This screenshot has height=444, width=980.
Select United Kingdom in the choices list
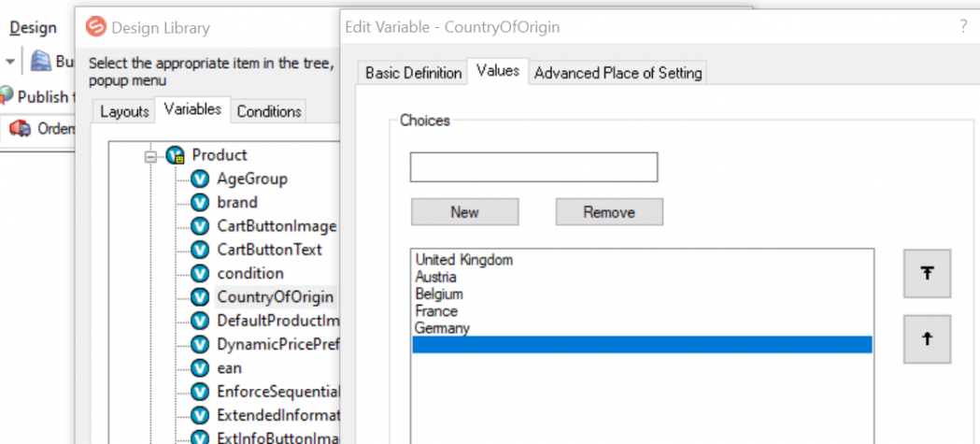464,260
